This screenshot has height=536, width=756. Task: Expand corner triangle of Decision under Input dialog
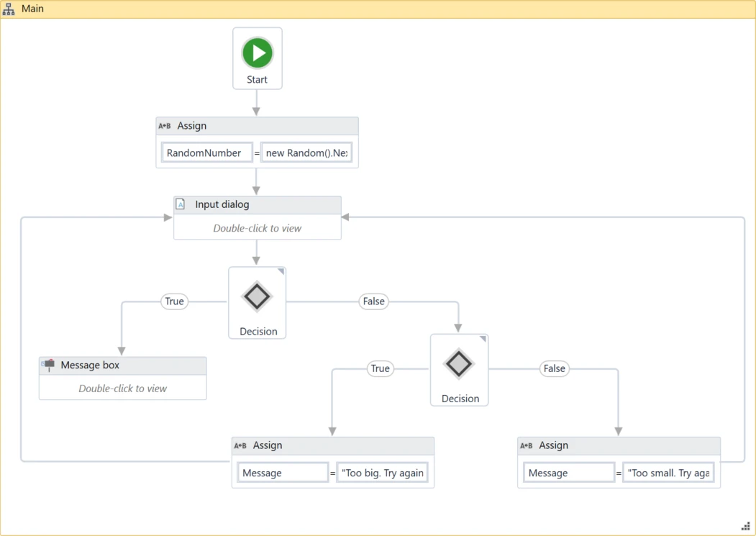(x=281, y=272)
